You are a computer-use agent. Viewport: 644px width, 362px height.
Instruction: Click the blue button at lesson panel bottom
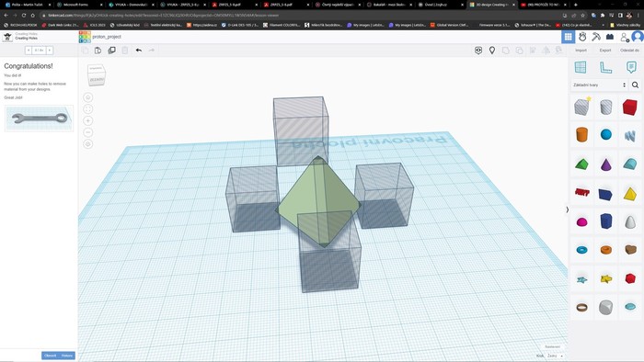coord(58,356)
